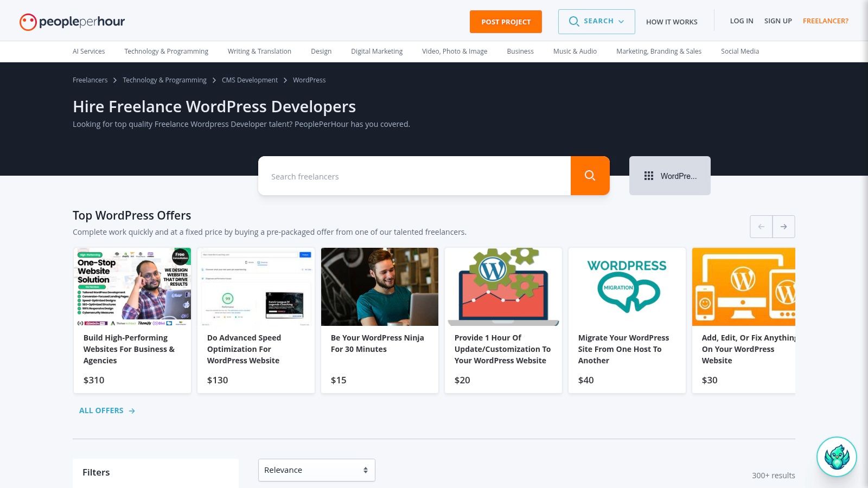Open the Relevance sort dropdown
The image size is (868, 488).
point(316,470)
